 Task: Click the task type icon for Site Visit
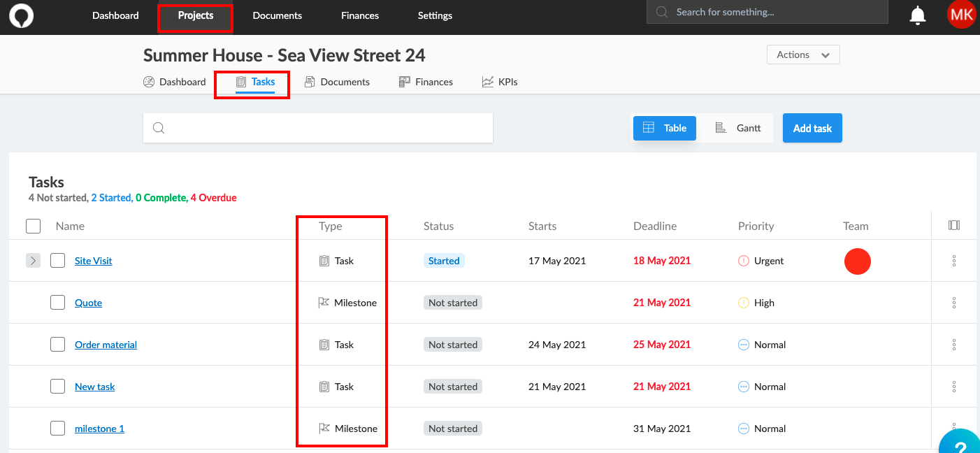tap(324, 261)
